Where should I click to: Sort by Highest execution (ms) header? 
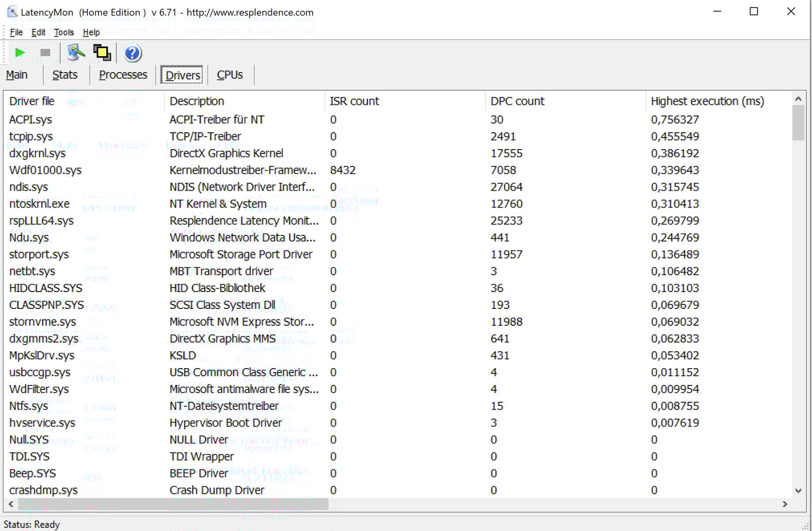coord(719,101)
